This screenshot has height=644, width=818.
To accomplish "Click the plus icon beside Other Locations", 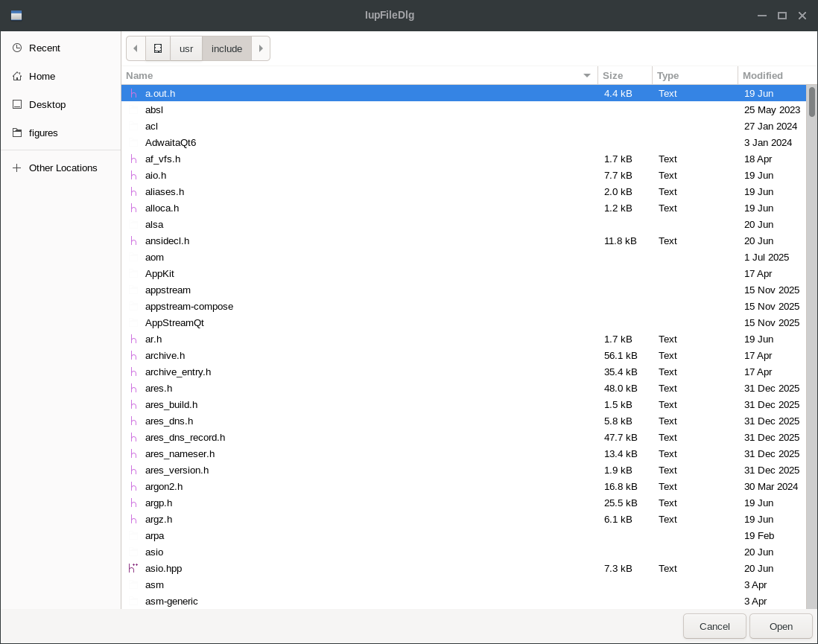I will 17,168.
